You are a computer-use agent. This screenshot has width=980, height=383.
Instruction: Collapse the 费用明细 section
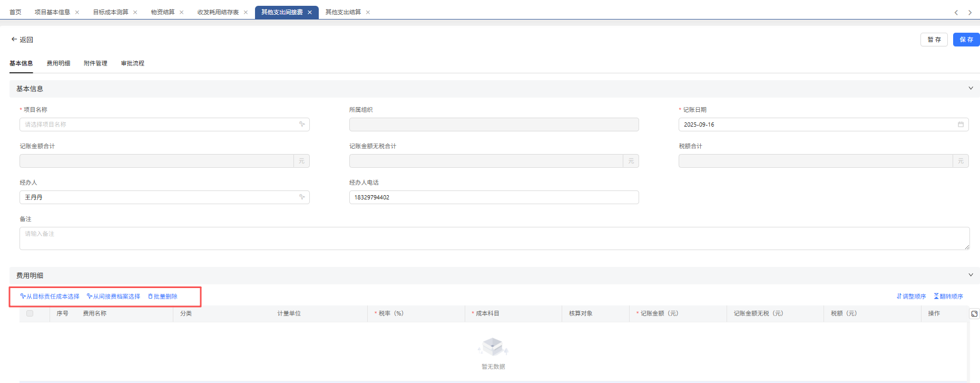(x=971, y=275)
